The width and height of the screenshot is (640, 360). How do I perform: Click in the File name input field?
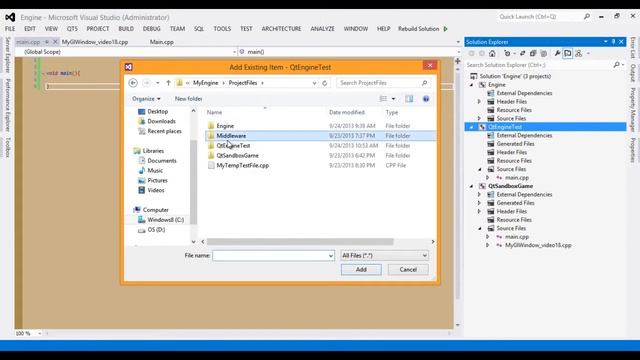tap(270, 256)
